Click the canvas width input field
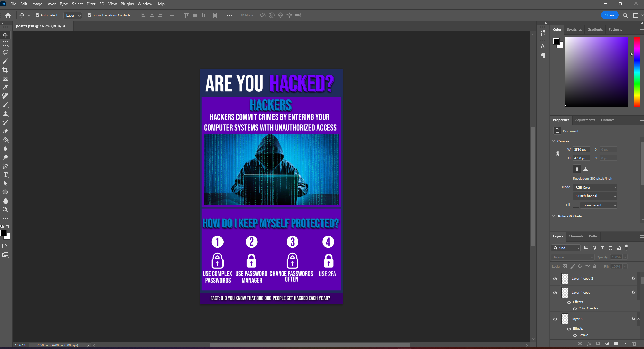This screenshot has height=349, width=644. click(x=581, y=149)
